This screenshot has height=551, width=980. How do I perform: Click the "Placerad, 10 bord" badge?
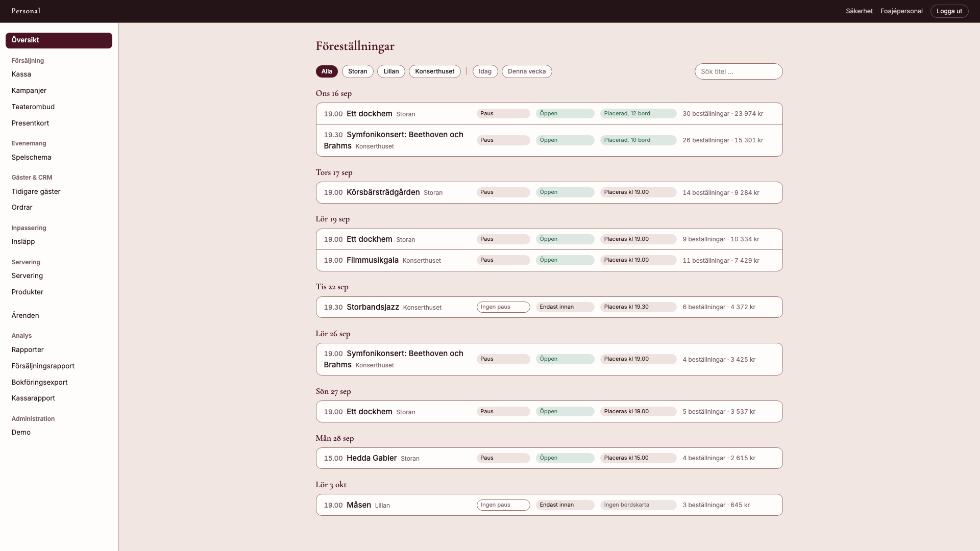tap(639, 140)
